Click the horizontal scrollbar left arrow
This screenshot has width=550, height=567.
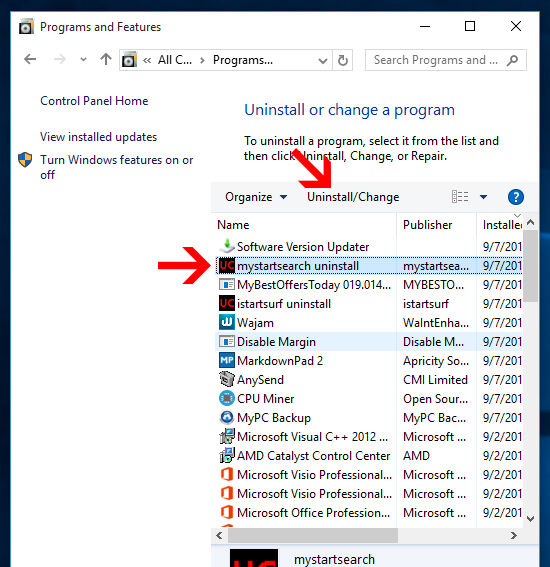(x=219, y=535)
